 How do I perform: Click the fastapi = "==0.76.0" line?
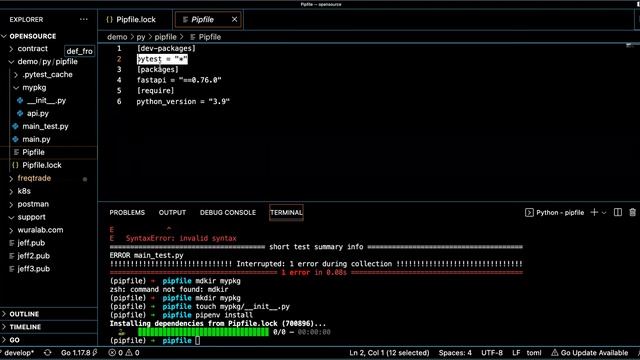point(179,80)
